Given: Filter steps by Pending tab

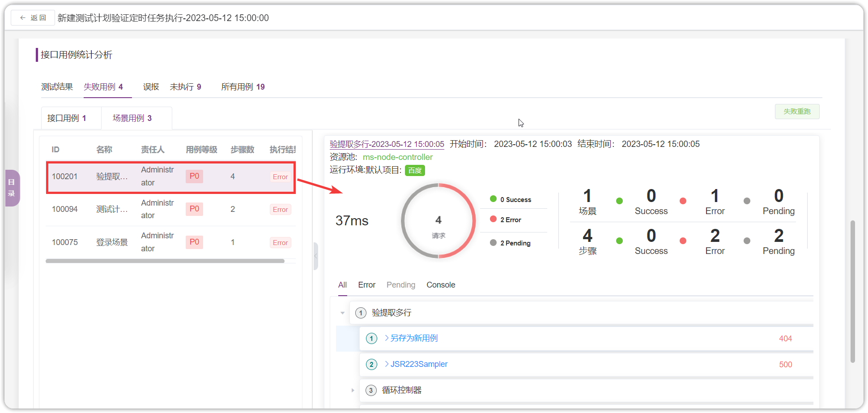Looking at the screenshot, I should [x=401, y=285].
